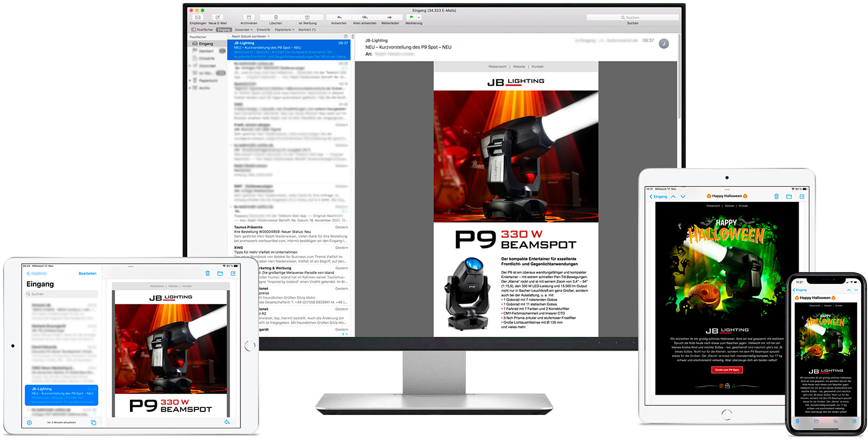This screenshot has height=442, width=868.
Task: Click inside the Suchen search field
Action: (x=633, y=17)
